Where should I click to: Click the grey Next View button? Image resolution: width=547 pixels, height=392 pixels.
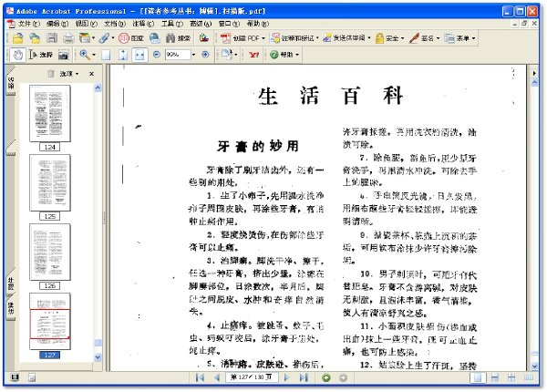click(x=344, y=377)
